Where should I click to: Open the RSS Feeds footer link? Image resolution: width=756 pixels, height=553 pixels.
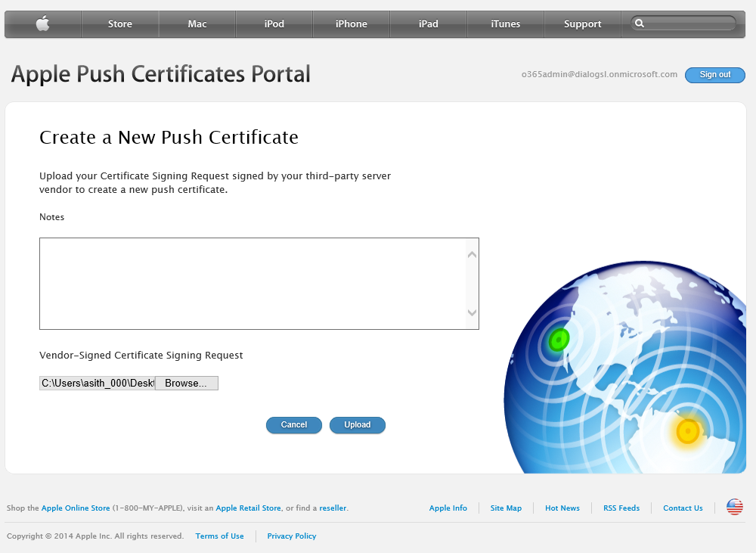click(621, 508)
